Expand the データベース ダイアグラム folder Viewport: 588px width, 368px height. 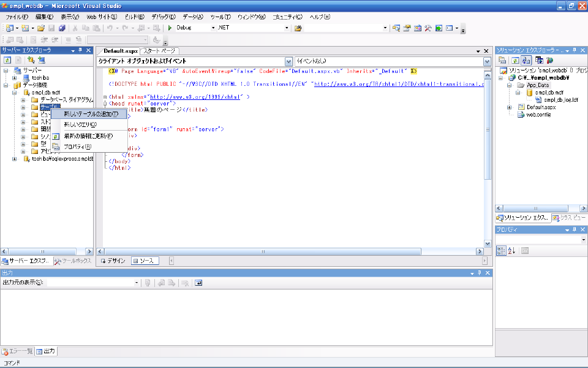coord(23,100)
